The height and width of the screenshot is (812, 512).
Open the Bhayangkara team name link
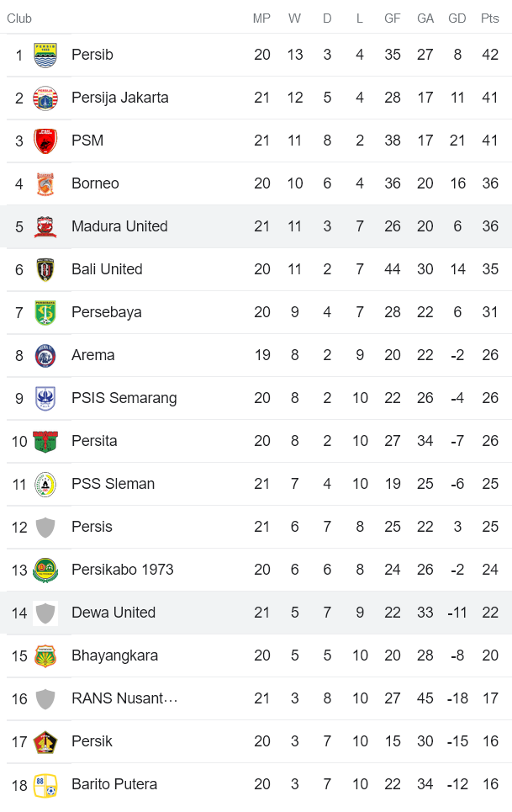click(x=114, y=655)
